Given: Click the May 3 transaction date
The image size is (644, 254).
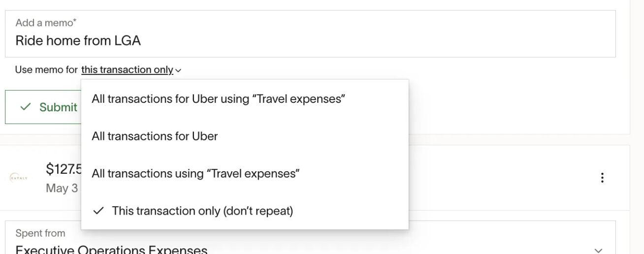Looking at the screenshot, I should click(62, 188).
